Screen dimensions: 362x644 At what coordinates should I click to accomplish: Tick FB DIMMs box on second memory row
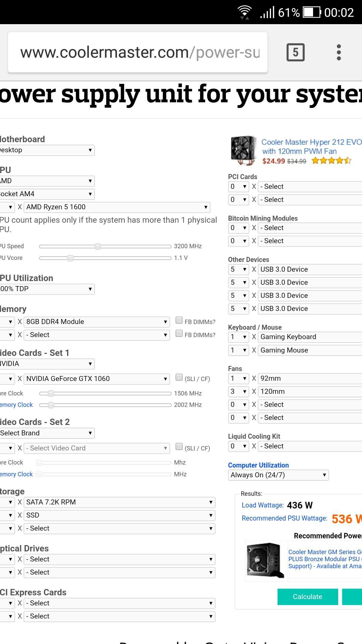(179, 333)
